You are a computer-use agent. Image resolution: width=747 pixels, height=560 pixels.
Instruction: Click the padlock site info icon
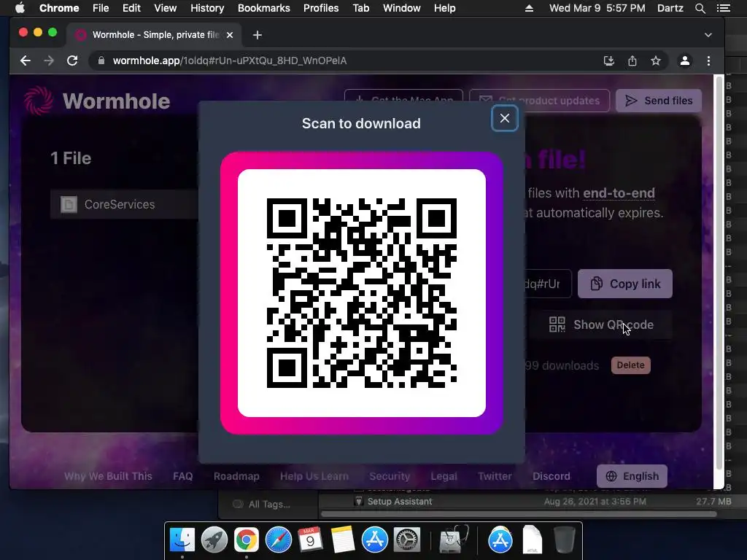tap(101, 61)
